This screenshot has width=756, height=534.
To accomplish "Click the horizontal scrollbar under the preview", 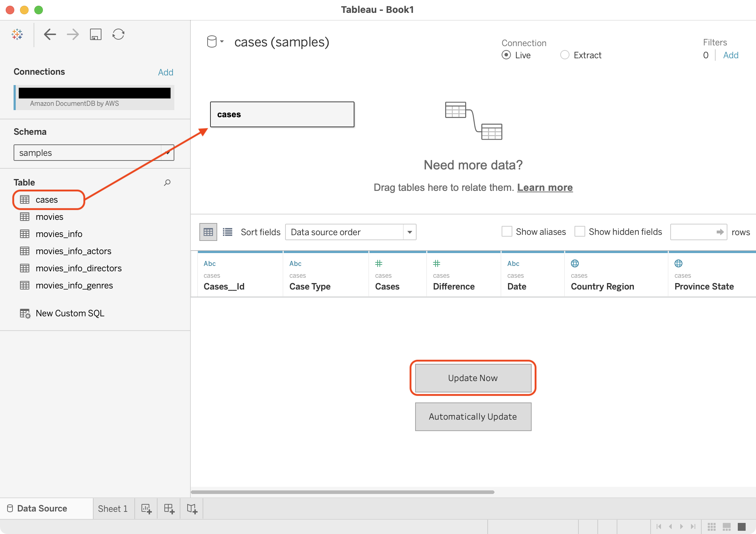I will pos(342,492).
